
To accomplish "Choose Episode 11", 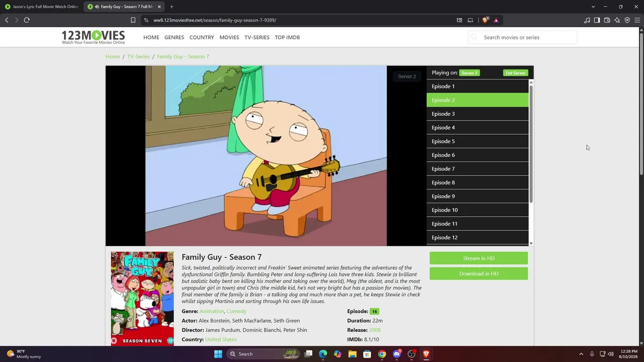I will (x=477, y=224).
